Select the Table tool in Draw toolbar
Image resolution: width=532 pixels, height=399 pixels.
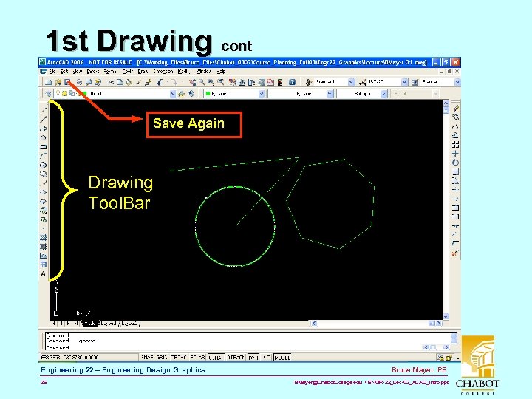pos(44,265)
